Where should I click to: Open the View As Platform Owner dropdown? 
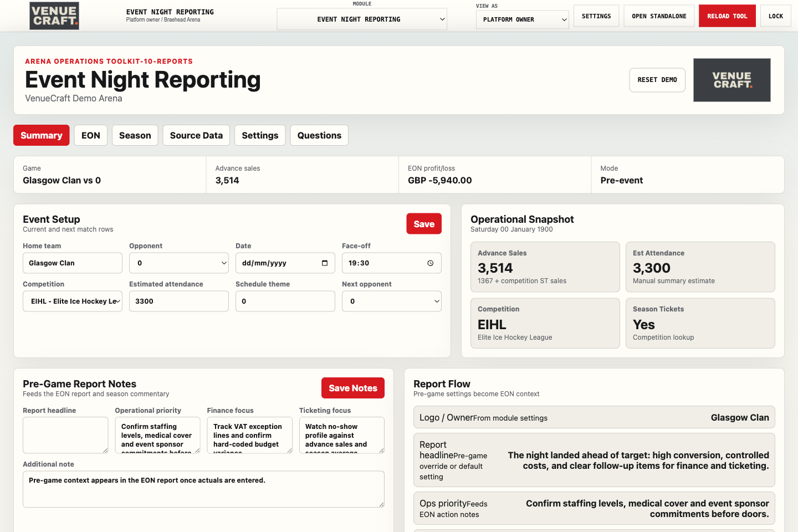523,19
